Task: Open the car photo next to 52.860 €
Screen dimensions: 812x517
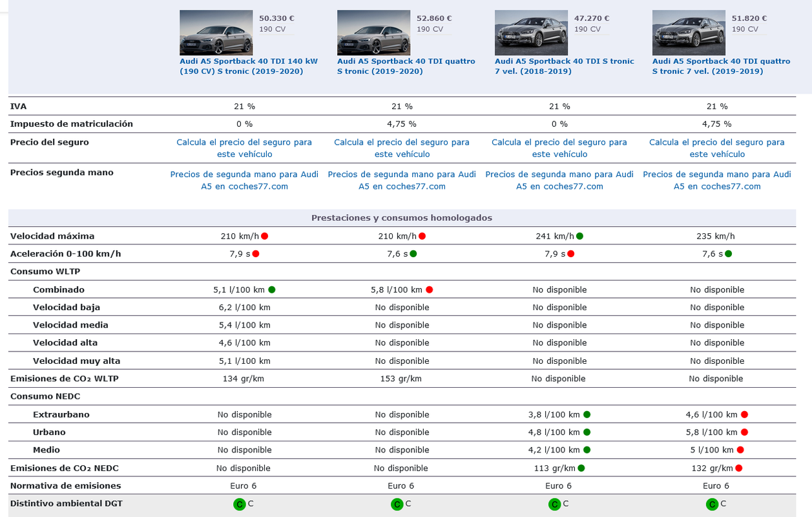Action: click(374, 32)
